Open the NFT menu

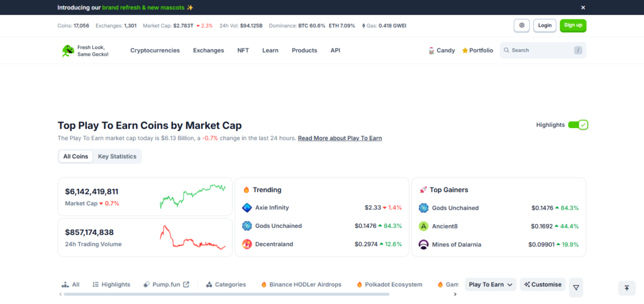point(243,50)
